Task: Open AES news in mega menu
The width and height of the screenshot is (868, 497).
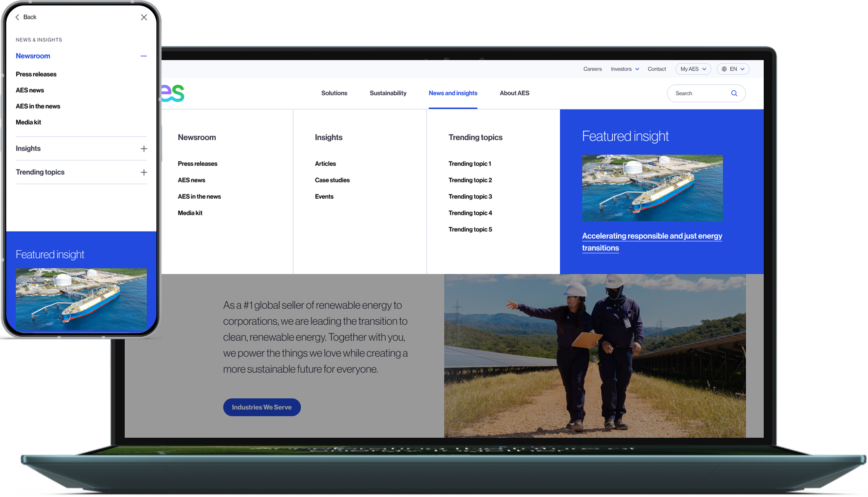Action: [x=191, y=180]
